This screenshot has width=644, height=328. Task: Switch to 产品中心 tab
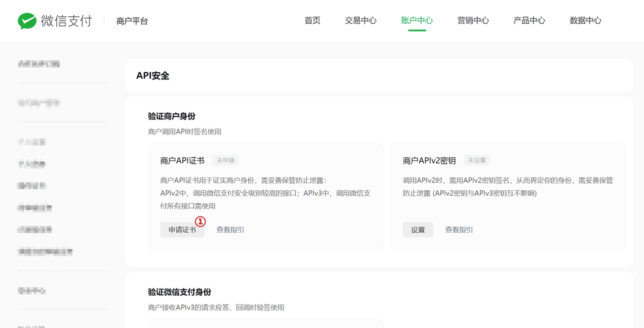click(529, 20)
